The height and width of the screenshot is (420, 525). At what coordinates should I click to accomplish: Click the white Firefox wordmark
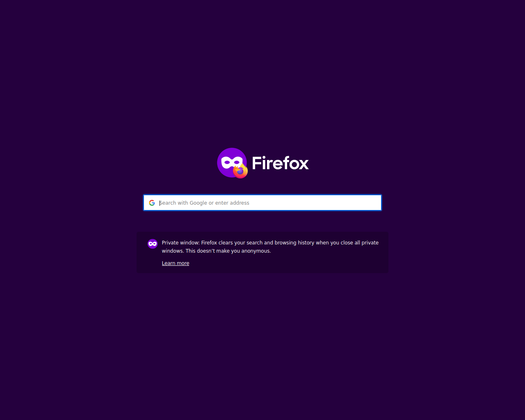pos(280,163)
